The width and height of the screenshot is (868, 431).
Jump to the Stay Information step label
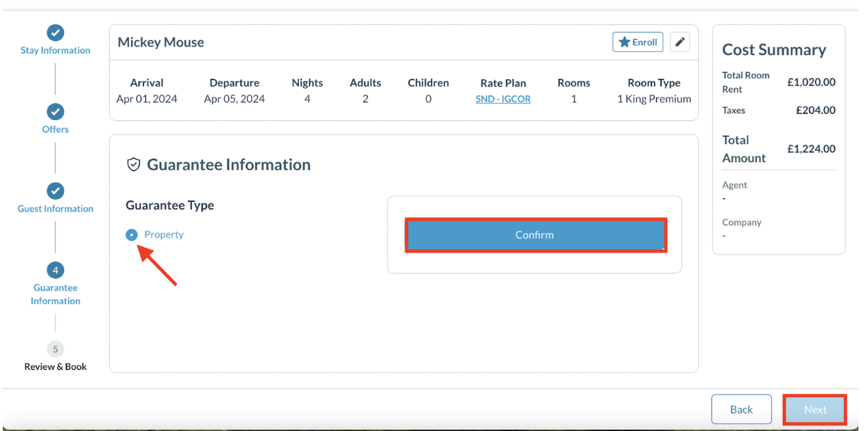[x=55, y=50]
